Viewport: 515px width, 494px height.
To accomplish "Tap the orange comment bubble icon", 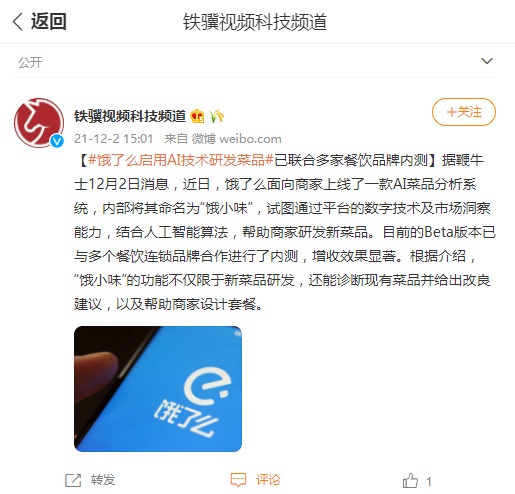I will click(x=238, y=480).
